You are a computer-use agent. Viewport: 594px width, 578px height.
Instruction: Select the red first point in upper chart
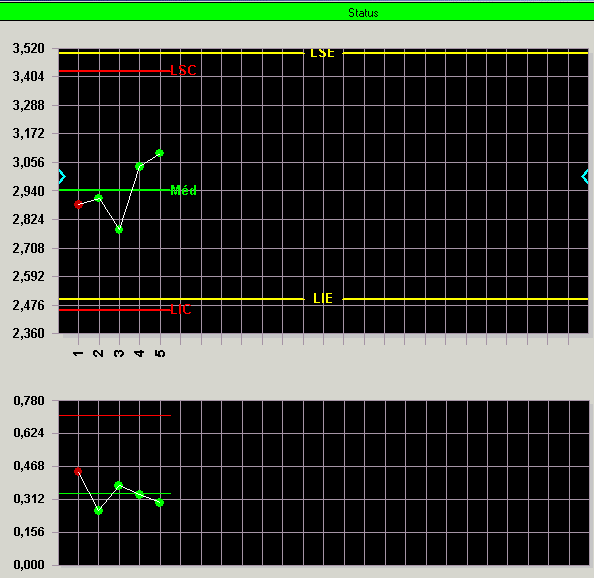(78, 205)
